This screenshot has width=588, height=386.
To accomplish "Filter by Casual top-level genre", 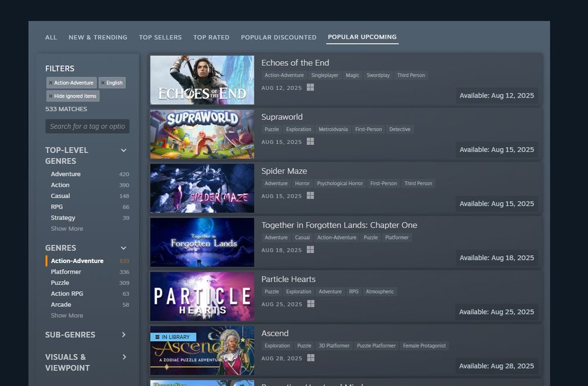I will point(61,196).
